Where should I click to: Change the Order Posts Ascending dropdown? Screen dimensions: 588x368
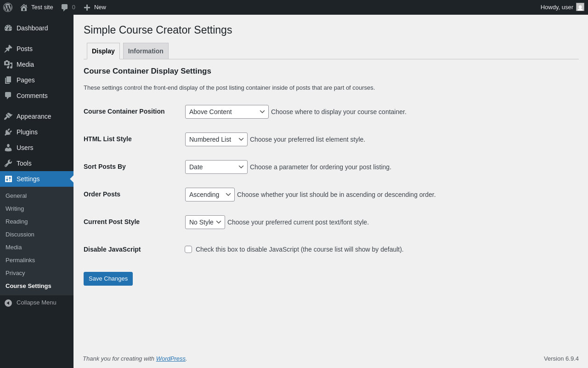tap(210, 195)
